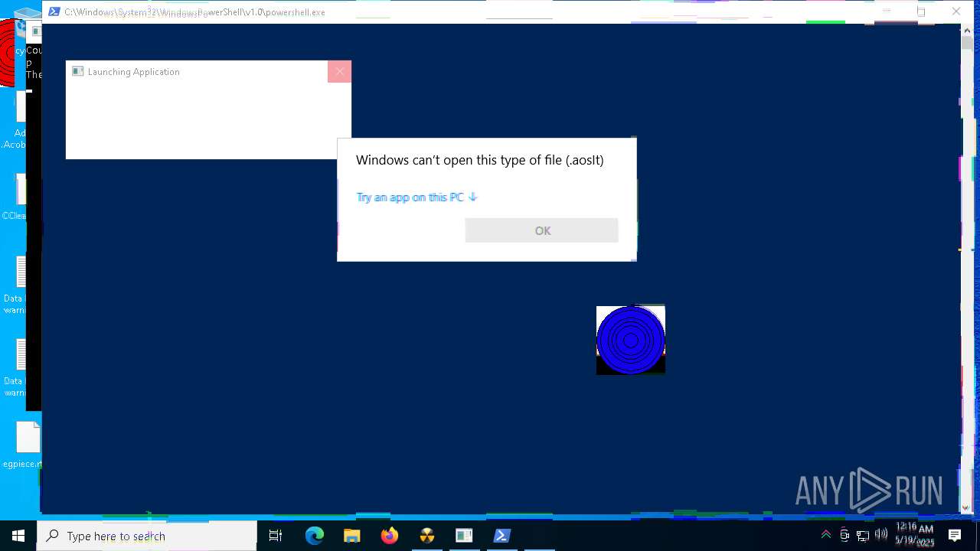The image size is (980, 551).
Task: Click the 'Type here to search' box
Action: (x=147, y=536)
